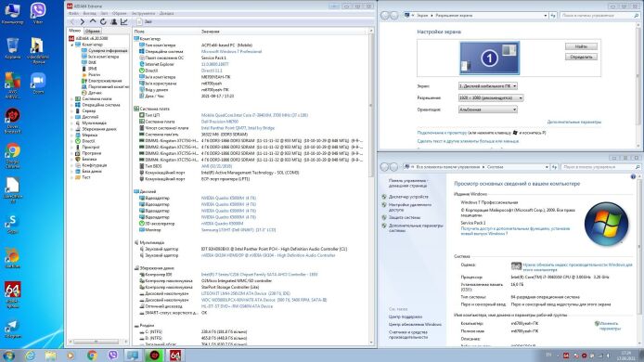Image resolution: width=644 pixels, height=362 pixels.
Task: Select Розгін tree item
Action: [x=94, y=75]
